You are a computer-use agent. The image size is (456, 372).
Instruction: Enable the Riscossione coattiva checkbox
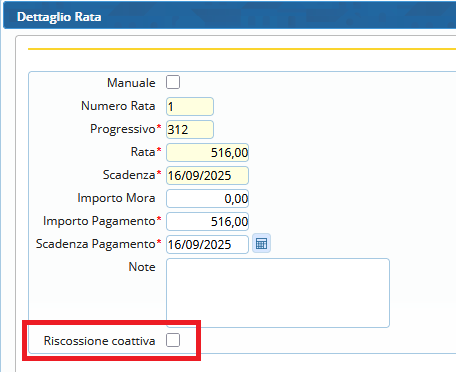[x=173, y=340]
